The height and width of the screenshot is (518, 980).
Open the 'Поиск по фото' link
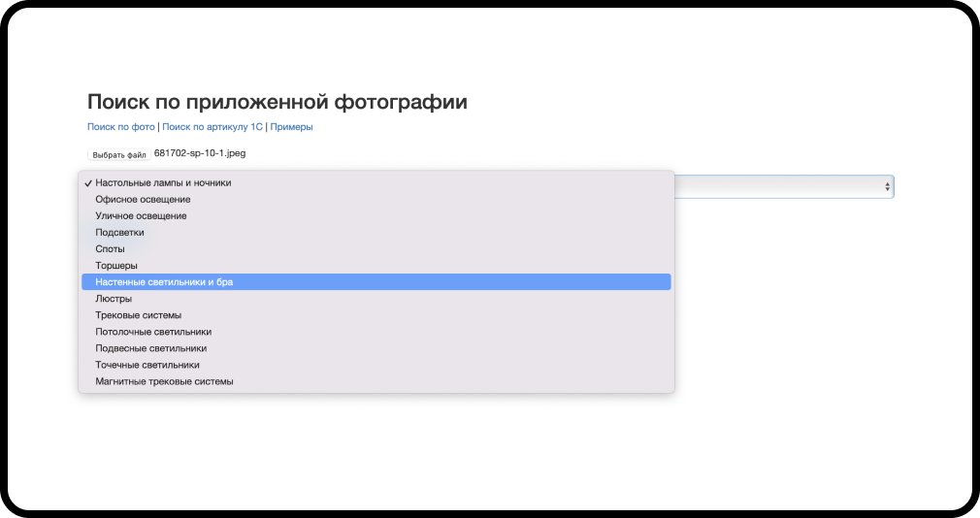pos(120,127)
